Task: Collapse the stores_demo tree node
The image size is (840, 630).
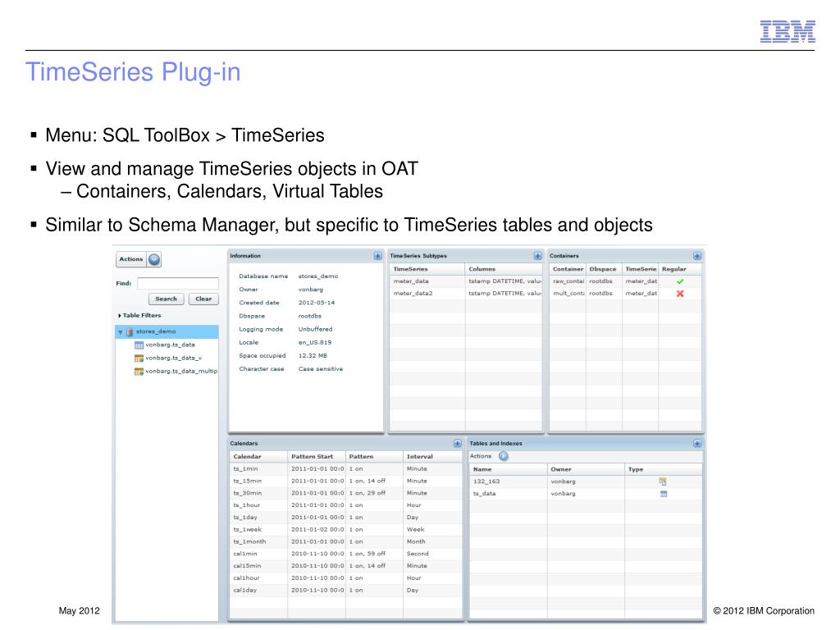Action: 121,332
